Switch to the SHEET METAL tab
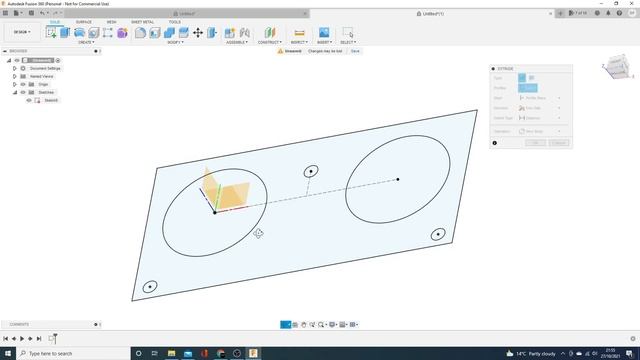The image size is (640, 360). 142,22
